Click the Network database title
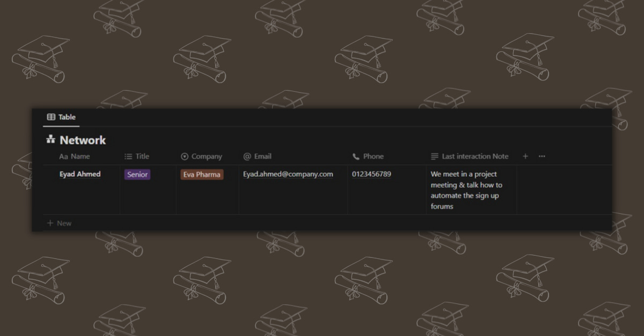Viewport: 644px width, 336px height. tap(83, 140)
